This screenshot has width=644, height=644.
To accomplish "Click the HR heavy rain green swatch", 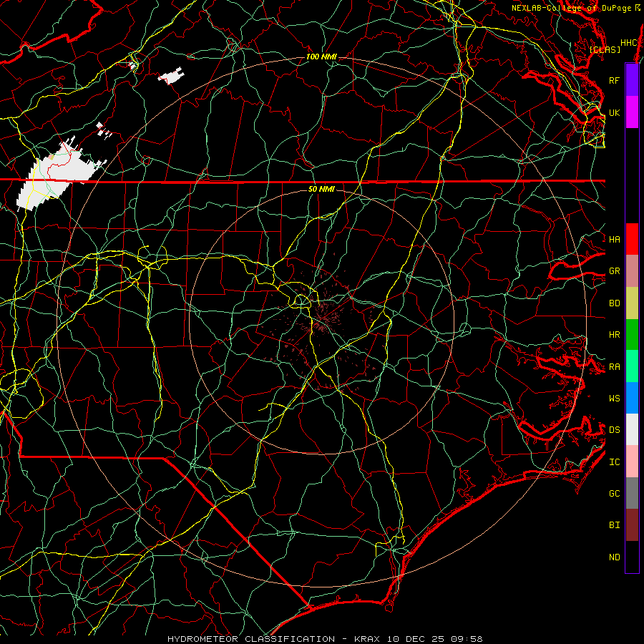I will coord(632,335).
